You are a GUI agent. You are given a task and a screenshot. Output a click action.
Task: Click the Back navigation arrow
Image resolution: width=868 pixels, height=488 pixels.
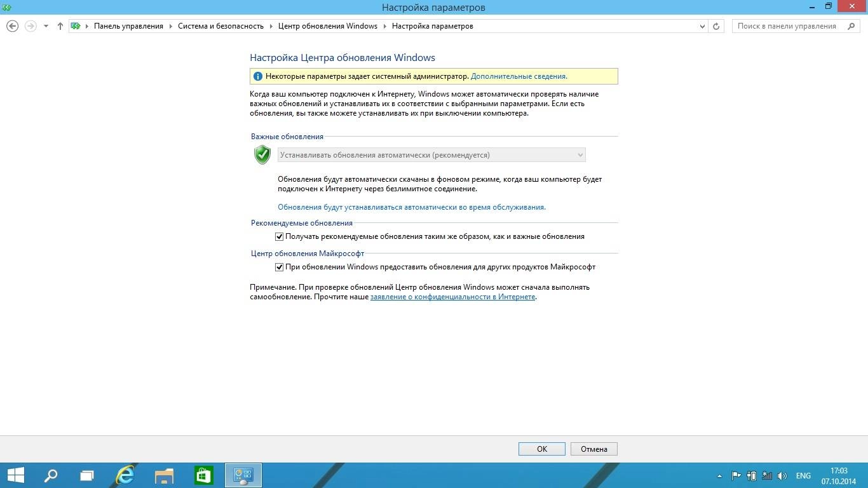(x=12, y=26)
